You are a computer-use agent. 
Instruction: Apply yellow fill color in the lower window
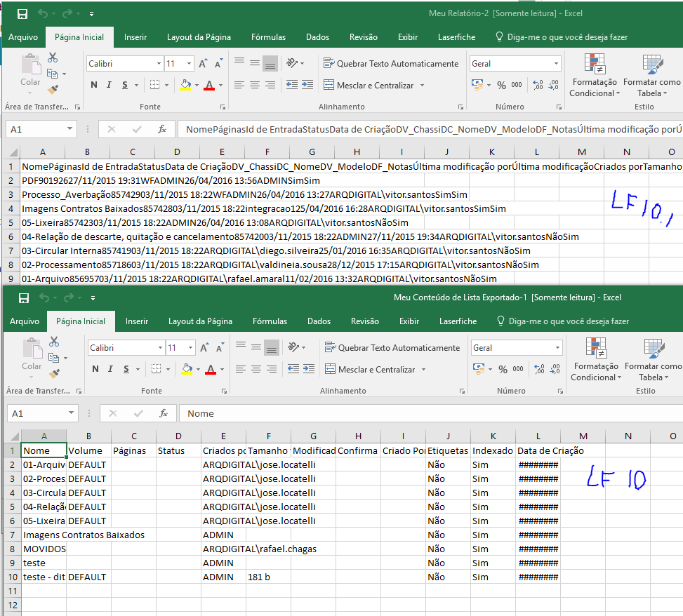(186, 370)
